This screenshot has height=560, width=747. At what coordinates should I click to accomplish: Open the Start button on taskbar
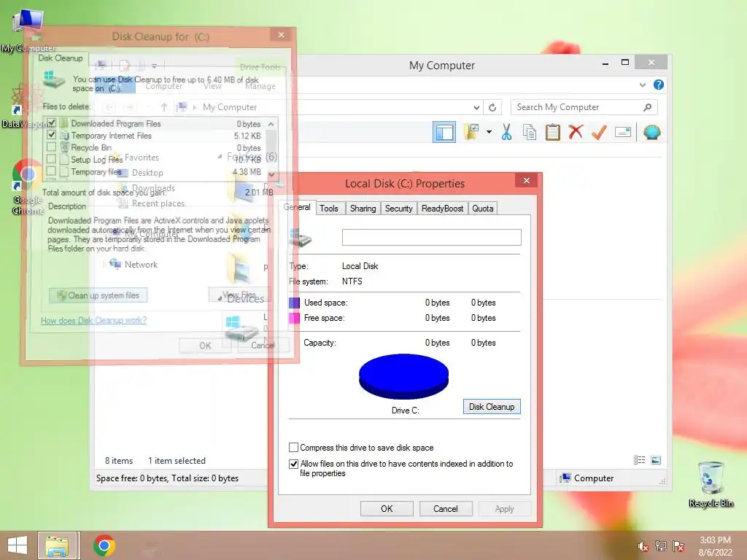[18, 545]
